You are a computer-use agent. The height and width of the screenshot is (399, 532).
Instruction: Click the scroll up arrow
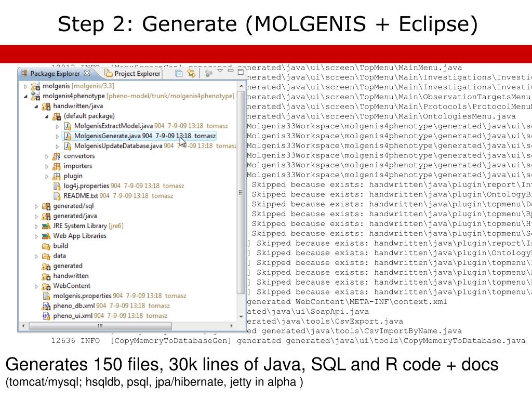coord(241,86)
